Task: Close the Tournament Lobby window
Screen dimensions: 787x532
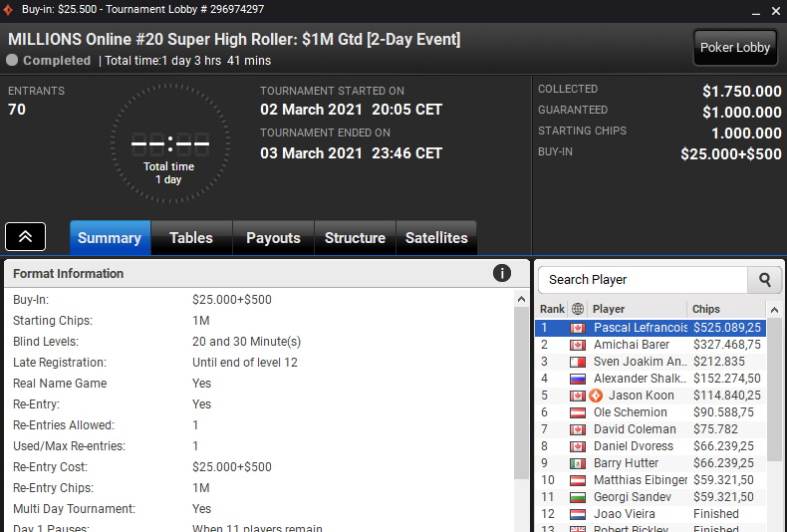Action: [x=776, y=11]
